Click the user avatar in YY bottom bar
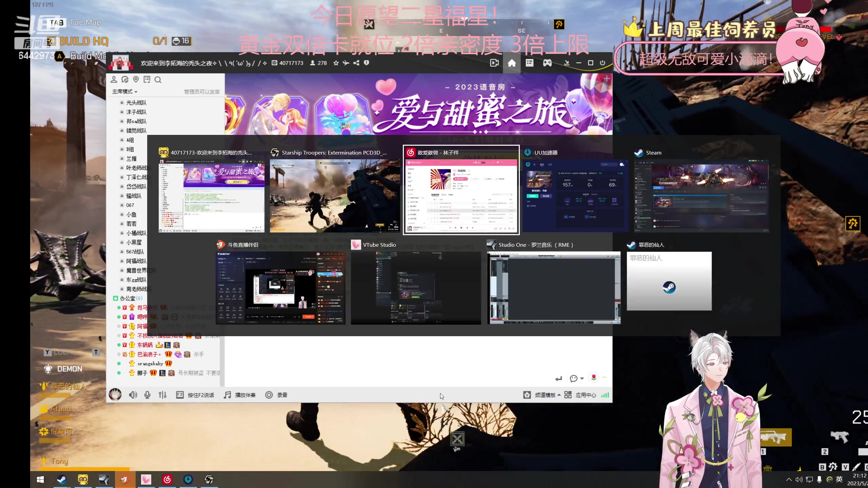The height and width of the screenshot is (488, 868). pyautogui.click(x=115, y=395)
